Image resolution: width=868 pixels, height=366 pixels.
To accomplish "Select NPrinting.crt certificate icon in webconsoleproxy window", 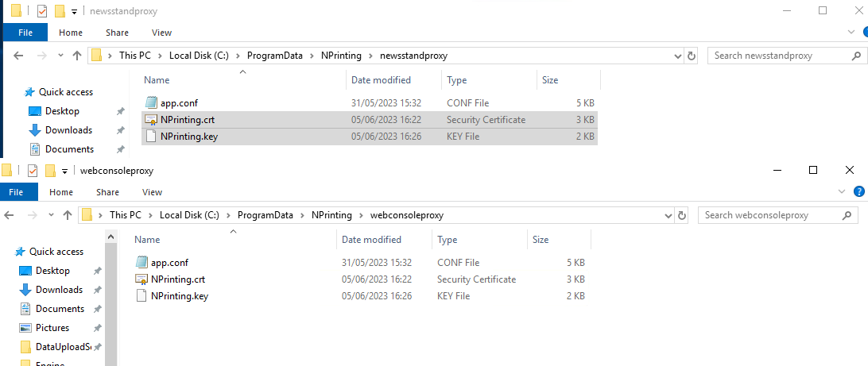I will tap(141, 279).
